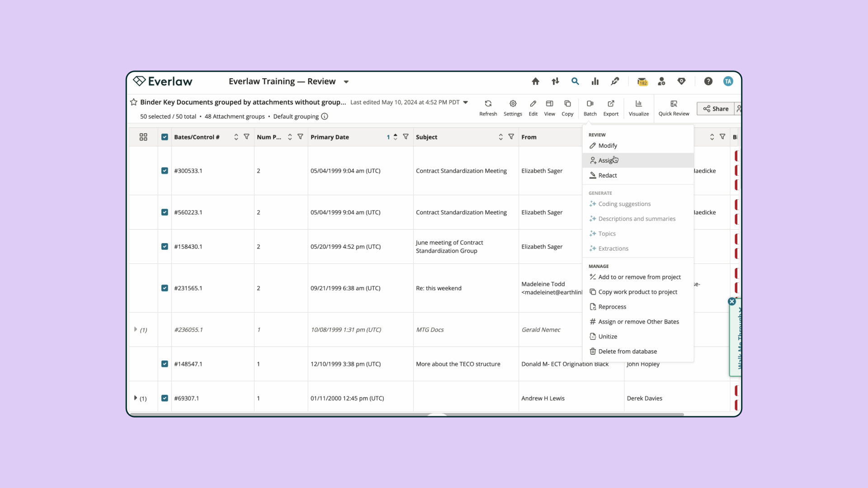Click the help question mark icon
Screen dimensions: 868x488
(708, 81)
